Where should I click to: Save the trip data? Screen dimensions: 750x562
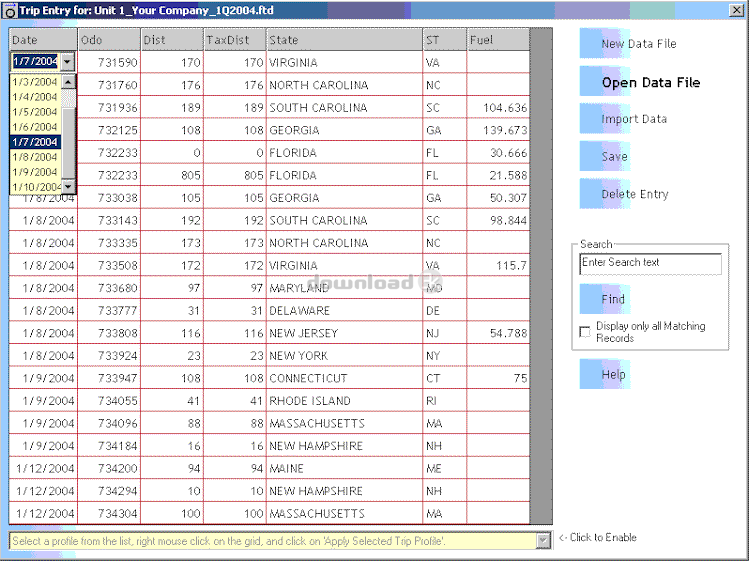605,156
